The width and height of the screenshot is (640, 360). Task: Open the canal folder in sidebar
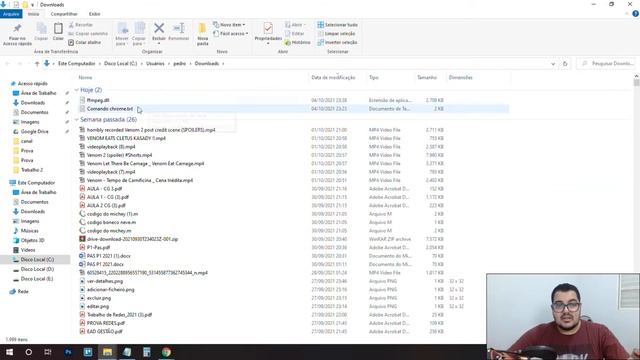click(27, 141)
